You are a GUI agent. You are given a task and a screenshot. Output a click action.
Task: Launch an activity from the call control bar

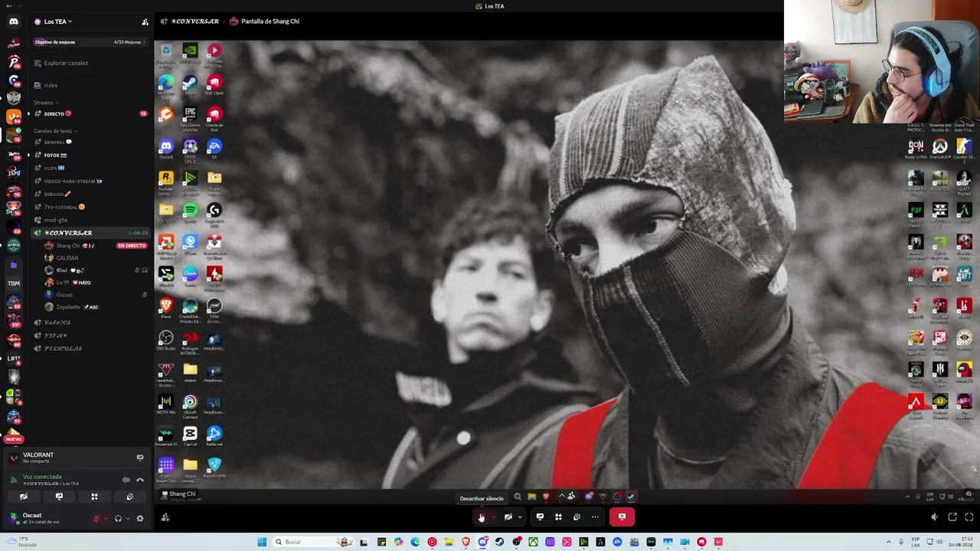click(x=558, y=517)
